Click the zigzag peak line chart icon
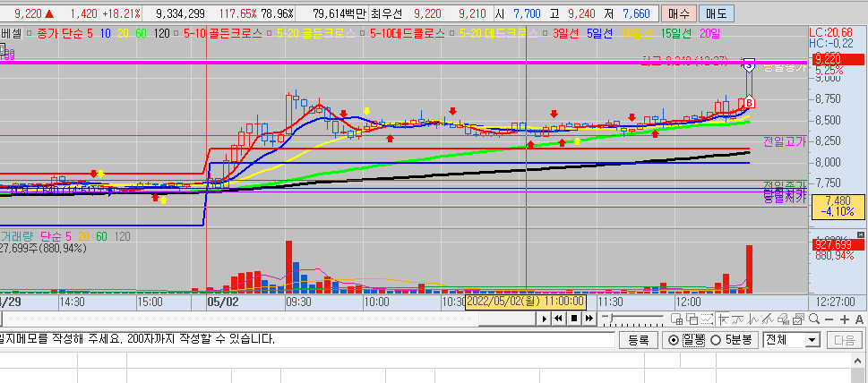 pos(752,319)
